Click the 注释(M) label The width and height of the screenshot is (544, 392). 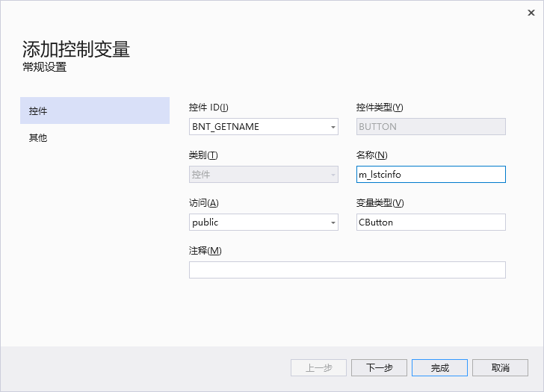(x=205, y=251)
